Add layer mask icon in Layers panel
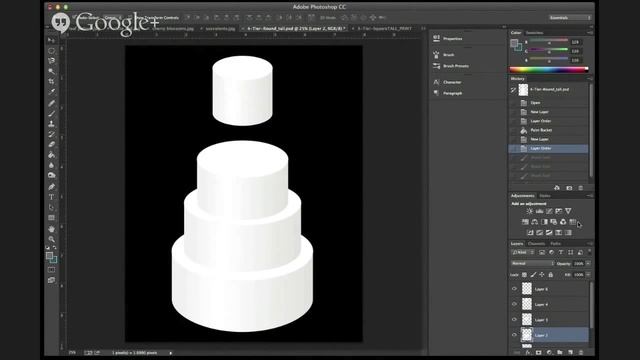 [538, 352]
